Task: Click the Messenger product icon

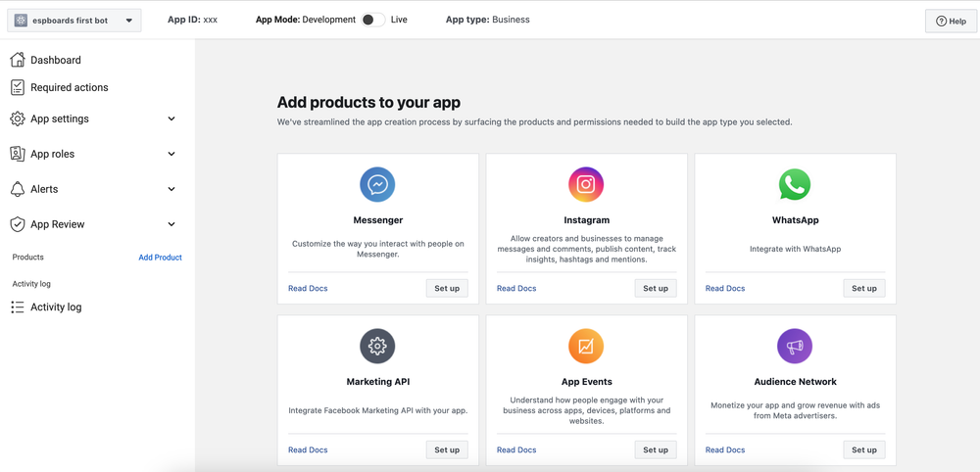Action: pos(377,184)
